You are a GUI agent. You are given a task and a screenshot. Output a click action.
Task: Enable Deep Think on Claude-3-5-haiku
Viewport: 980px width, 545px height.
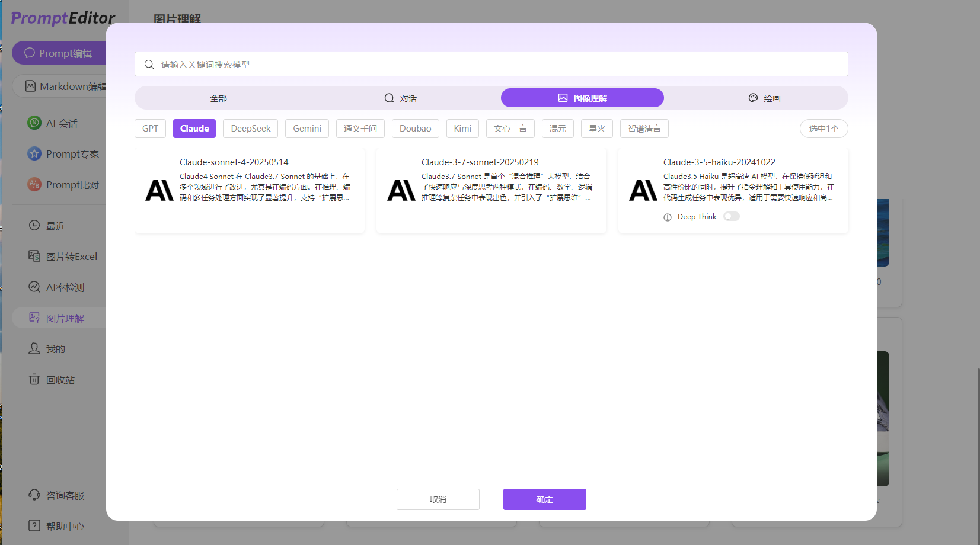click(x=731, y=216)
